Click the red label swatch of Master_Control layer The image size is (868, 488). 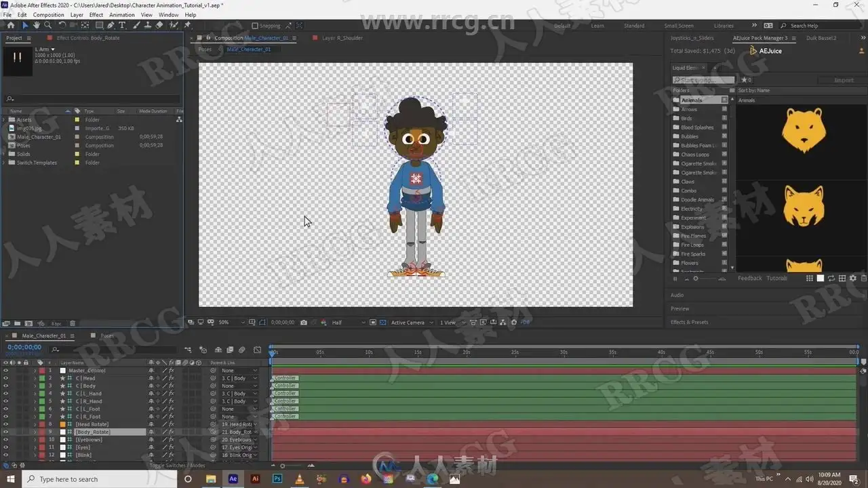42,371
